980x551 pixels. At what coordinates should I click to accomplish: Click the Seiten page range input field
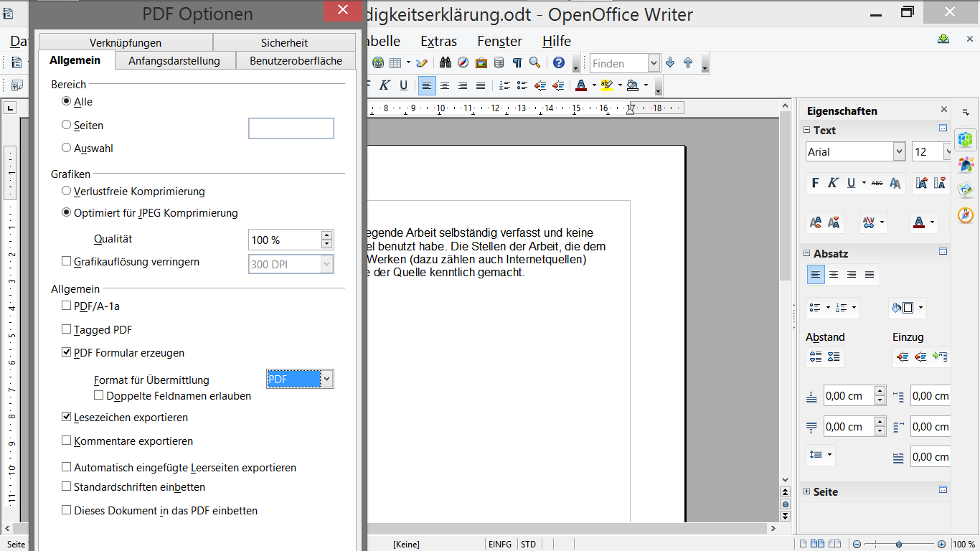coord(291,128)
